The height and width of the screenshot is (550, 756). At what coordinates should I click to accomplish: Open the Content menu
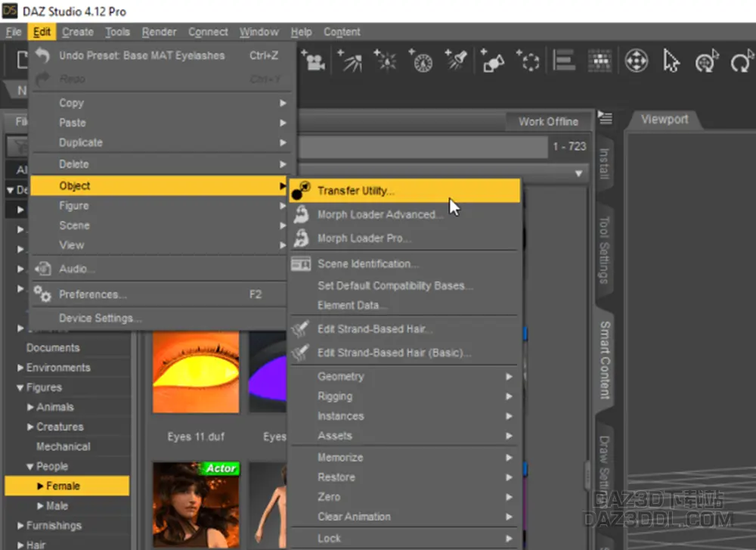point(342,32)
